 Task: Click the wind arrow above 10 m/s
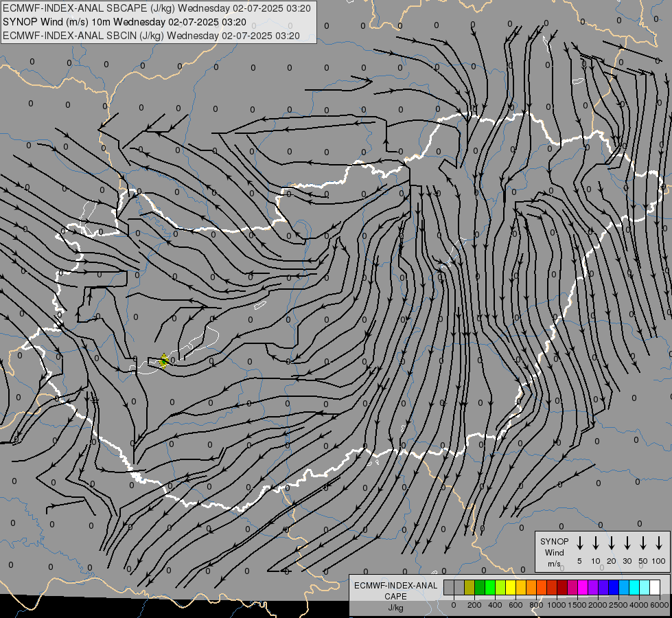coord(595,543)
